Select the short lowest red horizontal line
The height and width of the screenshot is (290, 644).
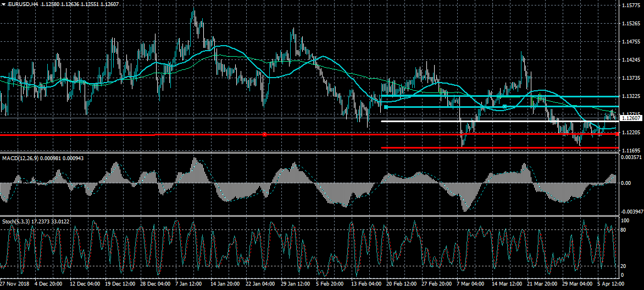(499, 147)
